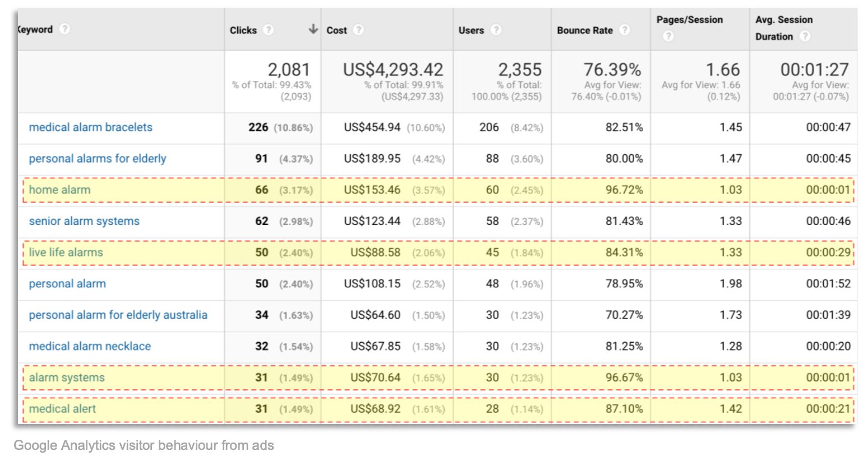Image resolution: width=868 pixels, height=460 pixels.
Task: Select session duration 00:00:21 cell
Action: tap(828, 409)
